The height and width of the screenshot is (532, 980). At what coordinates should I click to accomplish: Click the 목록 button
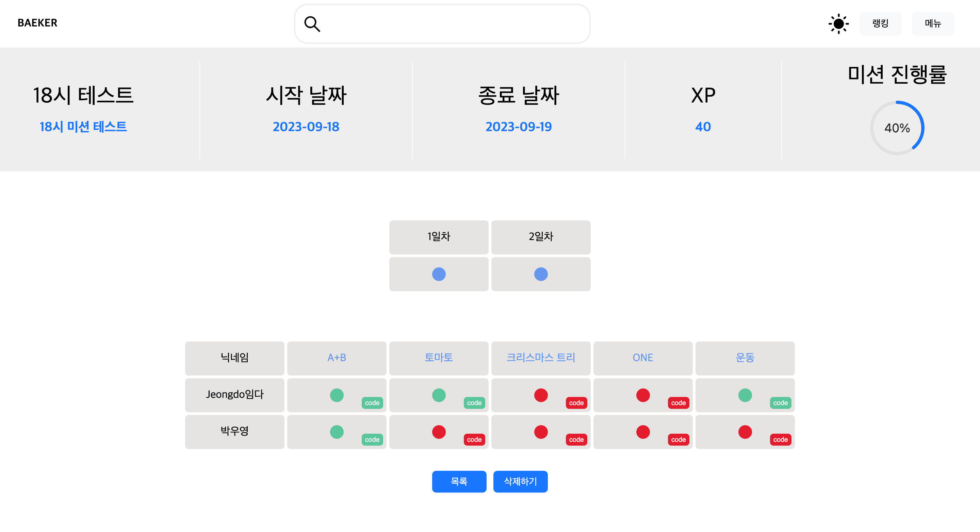click(459, 481)
